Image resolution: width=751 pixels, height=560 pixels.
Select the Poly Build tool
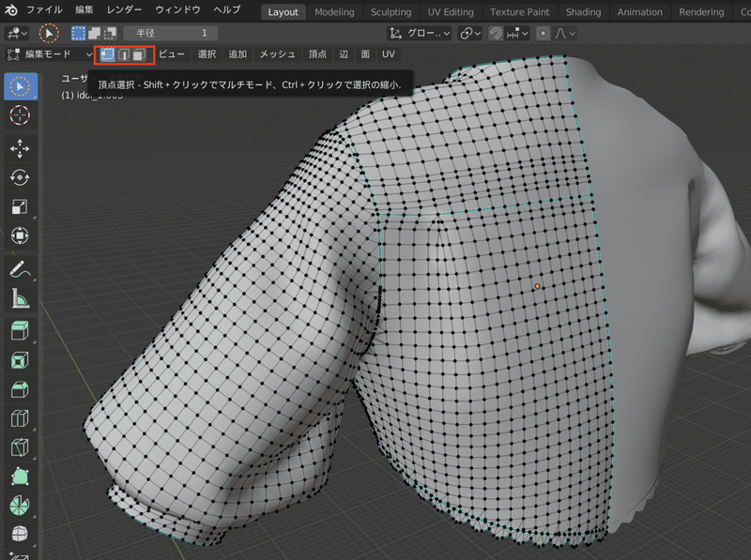20,477
